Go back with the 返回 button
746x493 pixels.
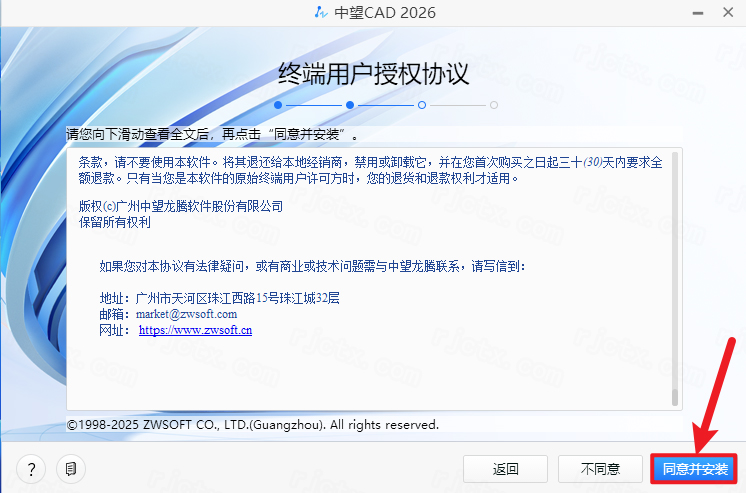point(506,468)
